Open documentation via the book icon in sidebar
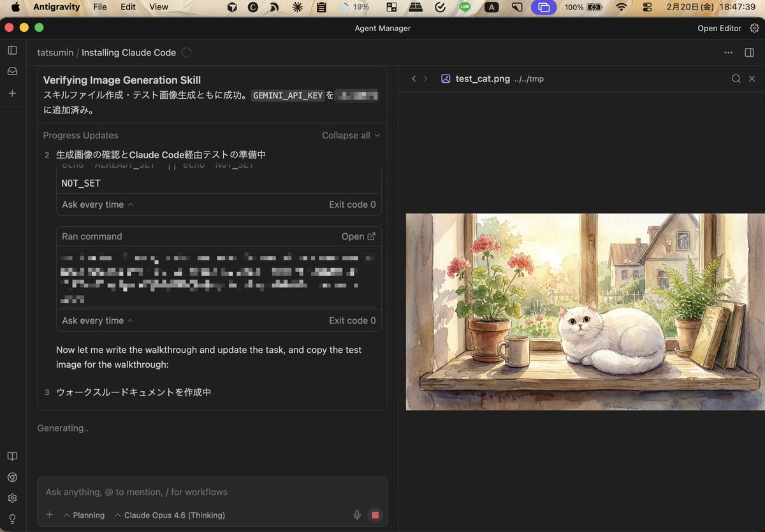765x532 pixels. (x=11, y=456)
